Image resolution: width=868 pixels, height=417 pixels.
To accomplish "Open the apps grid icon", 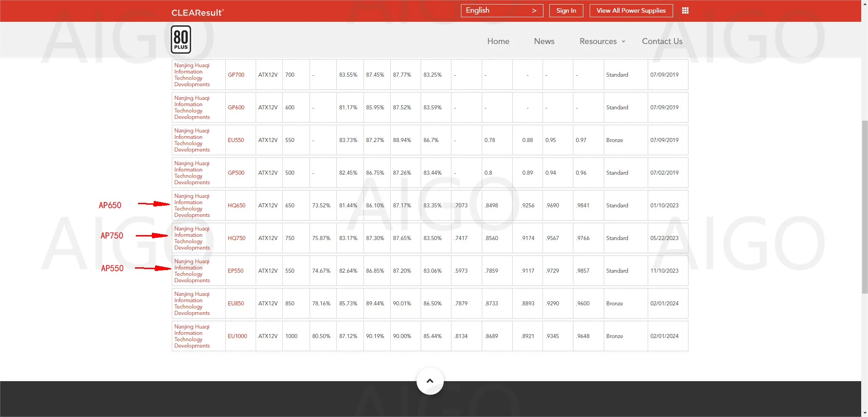I will pos(685,10).
